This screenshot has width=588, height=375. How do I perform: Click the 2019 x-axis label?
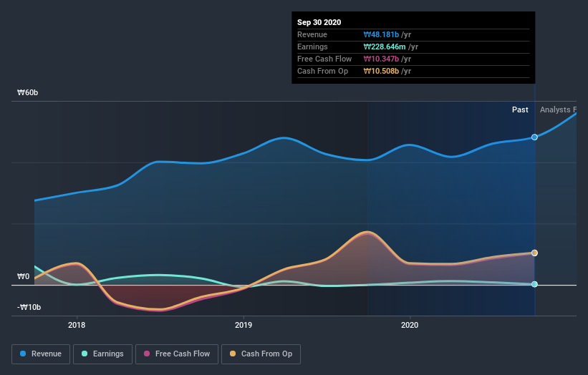(244, 325)
